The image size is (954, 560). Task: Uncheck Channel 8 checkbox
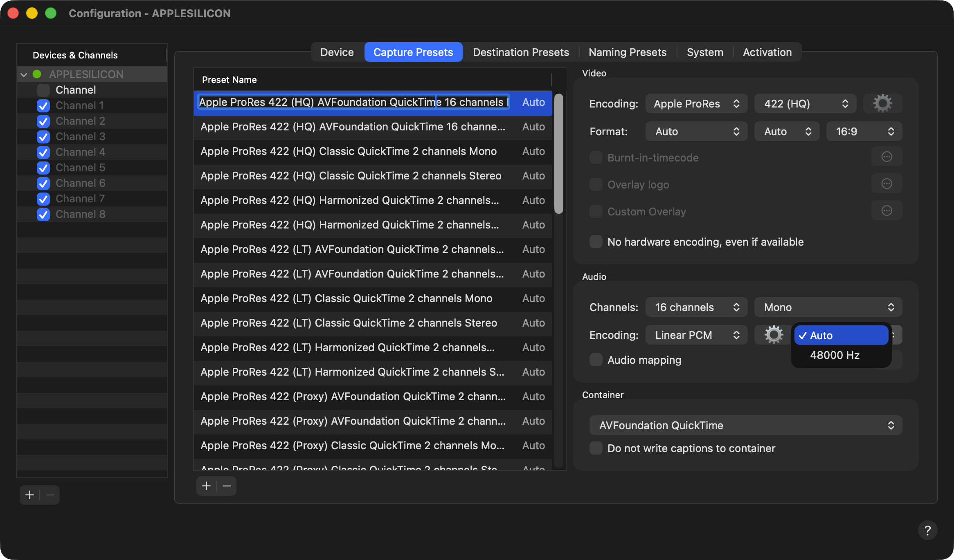point(43,214)
